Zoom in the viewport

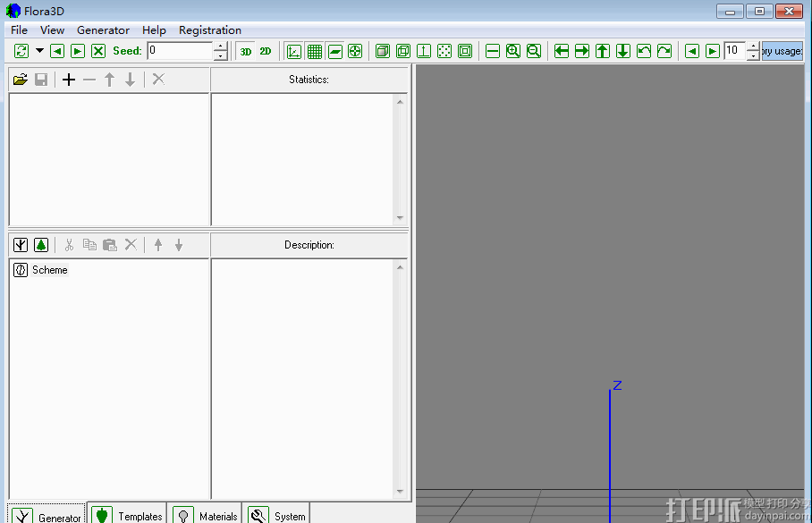[513, 51]
